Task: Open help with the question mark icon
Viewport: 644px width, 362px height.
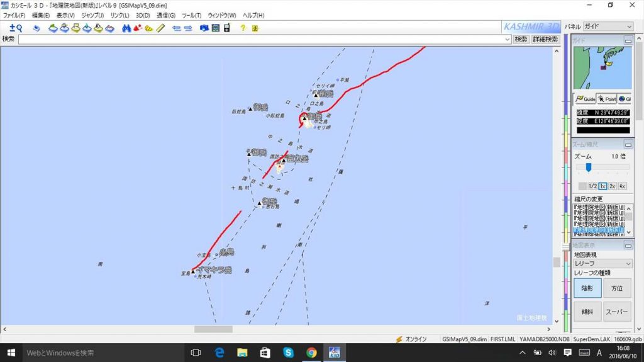Action: tap(243, 28)
